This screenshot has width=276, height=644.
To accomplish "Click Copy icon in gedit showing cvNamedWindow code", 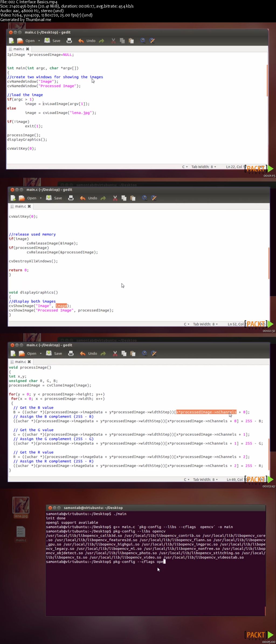I will [x=122, y=41].
